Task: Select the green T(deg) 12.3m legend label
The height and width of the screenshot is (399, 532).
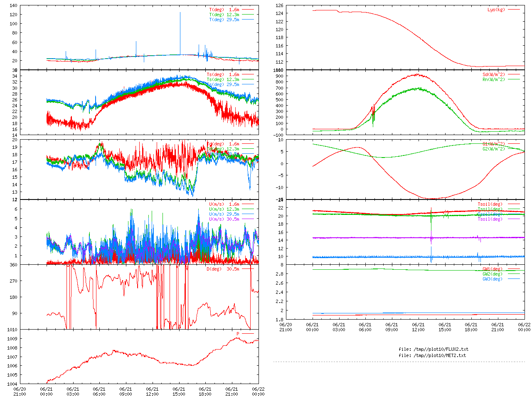Action: click(x=224, y=15)
